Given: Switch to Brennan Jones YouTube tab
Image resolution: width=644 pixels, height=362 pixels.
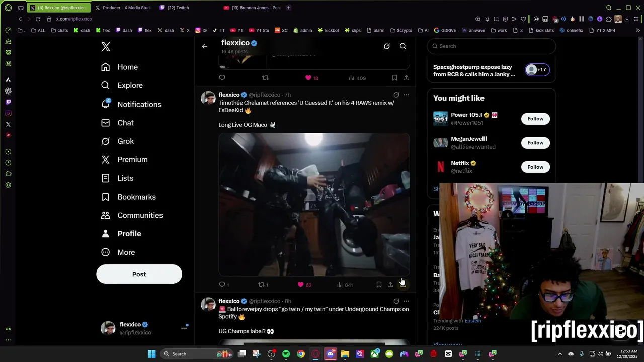Looking at the screenshot, I should click(x=253, y=8).
